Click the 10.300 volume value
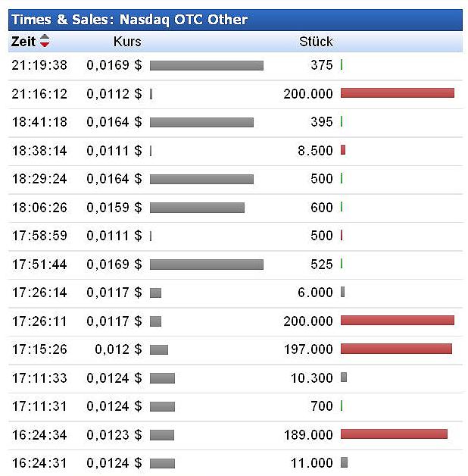The image size is (468, 476). coord(311,377)
